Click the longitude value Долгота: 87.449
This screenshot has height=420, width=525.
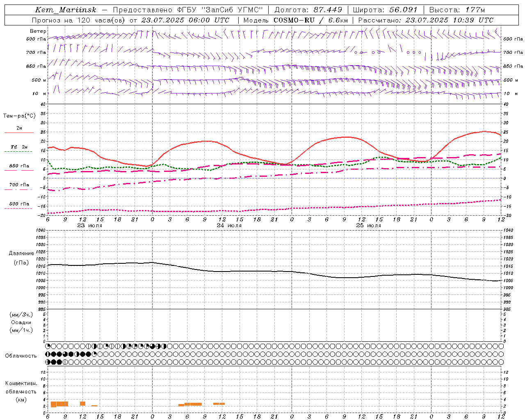[308, 10]
